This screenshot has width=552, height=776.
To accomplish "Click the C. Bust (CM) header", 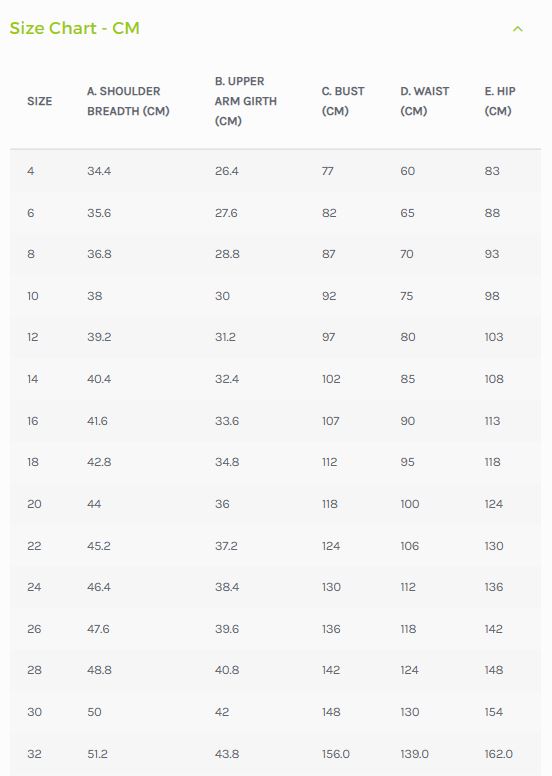I will coord(343,101).
